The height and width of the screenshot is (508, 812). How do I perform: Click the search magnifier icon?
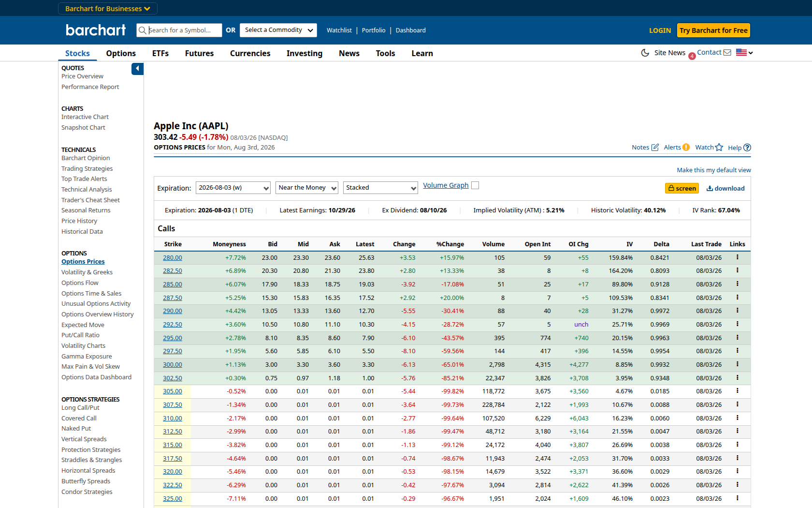(142, 30)
